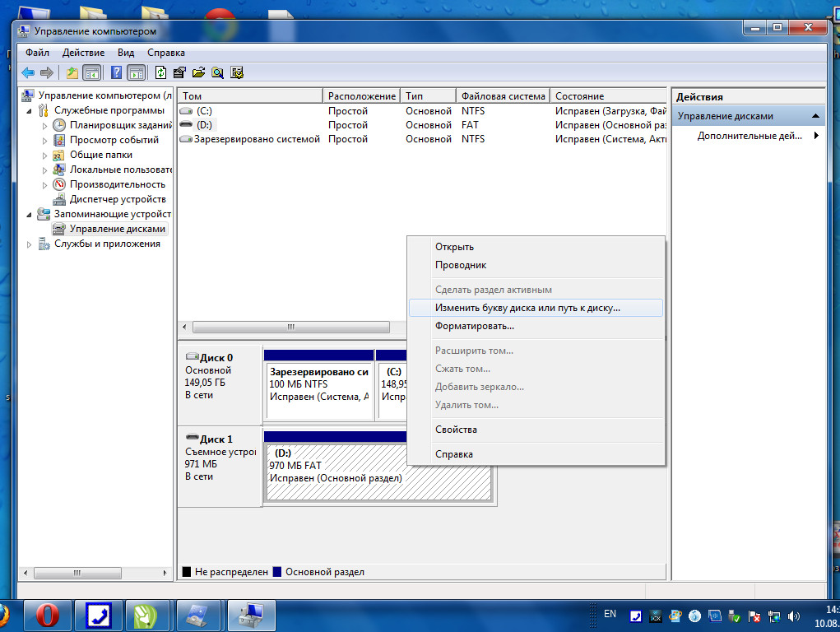Collapse the Служебные программы tree node

pos(30,111)
